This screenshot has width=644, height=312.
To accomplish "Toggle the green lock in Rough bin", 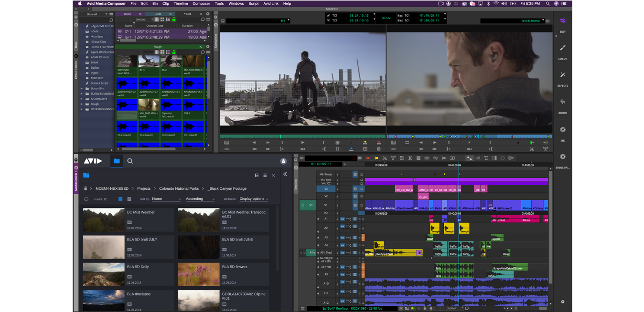I will click(173, 52).
